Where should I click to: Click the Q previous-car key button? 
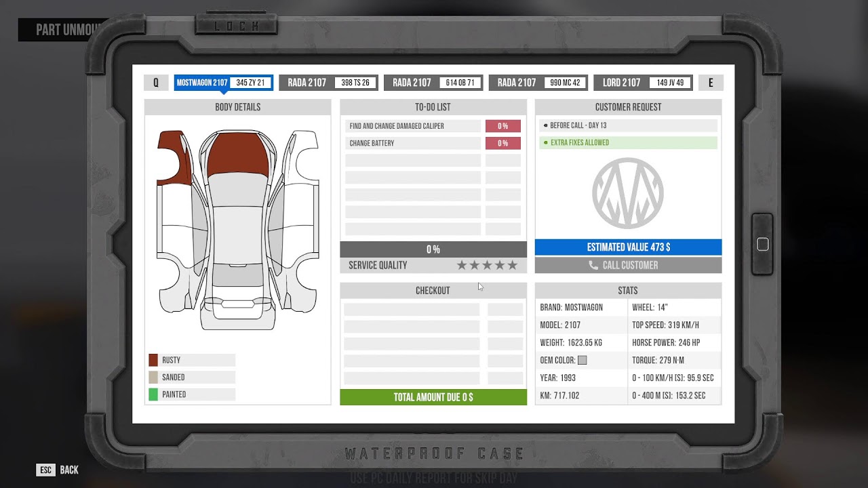pyautogui.click(x=156, y=83)
